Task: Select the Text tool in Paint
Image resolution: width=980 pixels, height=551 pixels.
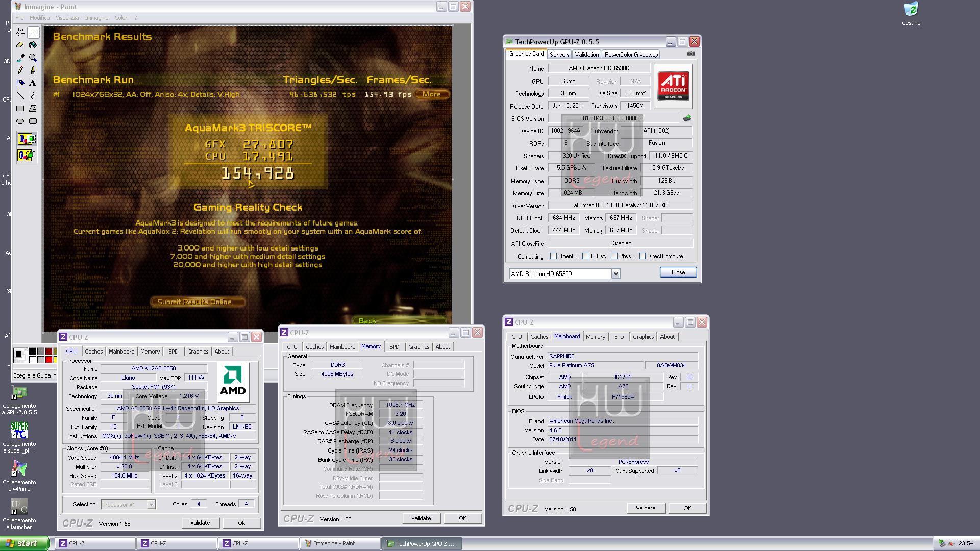Action: [x=33, y=83]
